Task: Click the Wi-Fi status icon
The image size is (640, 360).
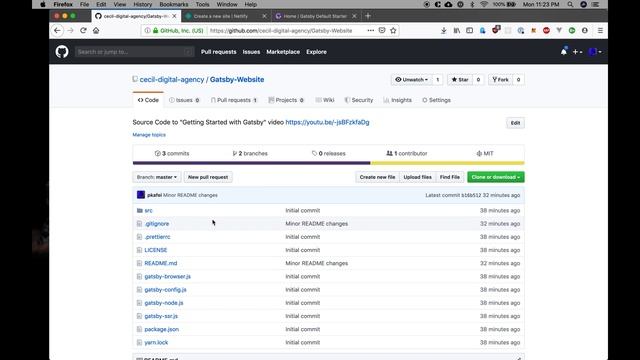Action: tap(484, 4)
